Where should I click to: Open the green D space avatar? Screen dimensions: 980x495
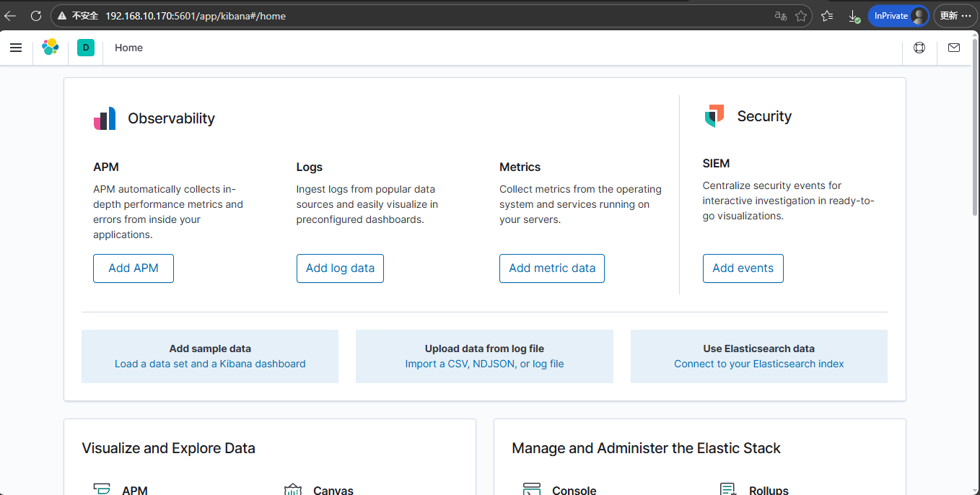tap(86, 48)
